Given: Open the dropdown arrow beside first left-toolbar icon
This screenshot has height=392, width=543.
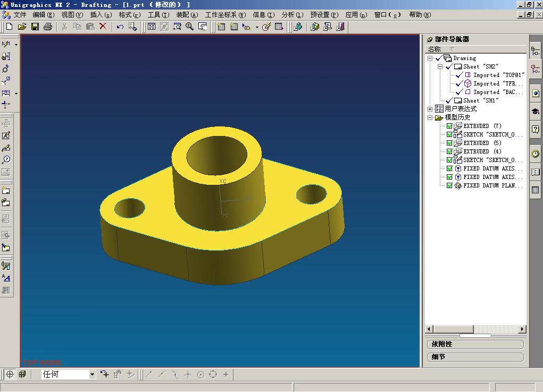Looking at the screenshot, I should click(x=16, y=45).
